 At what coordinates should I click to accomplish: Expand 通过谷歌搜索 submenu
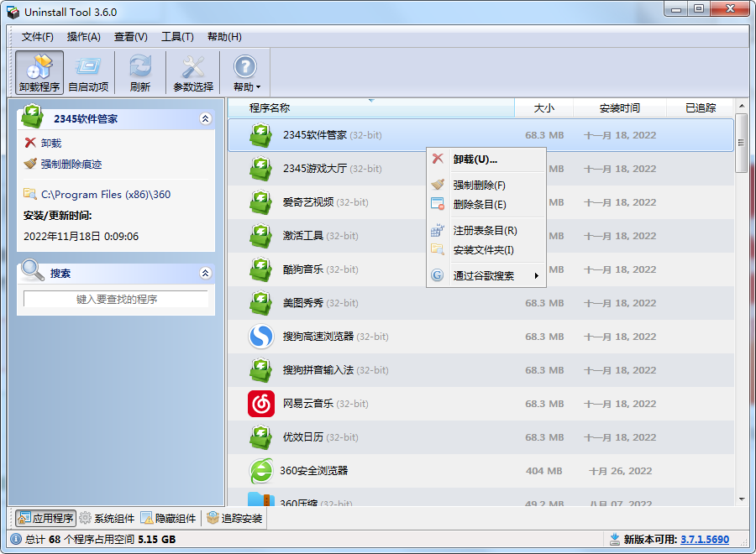486,275
